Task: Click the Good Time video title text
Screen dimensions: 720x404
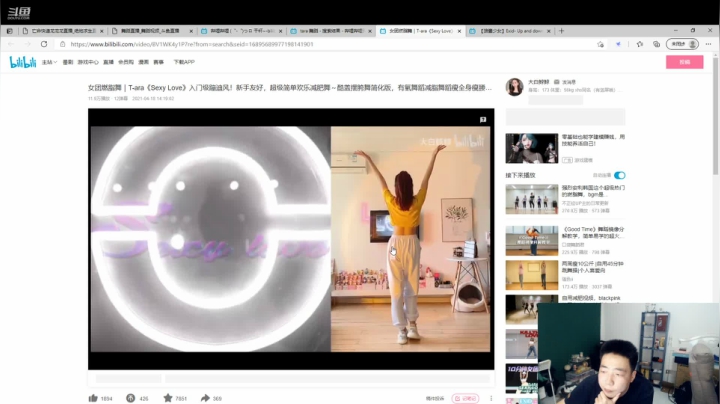Action: pos(593,232)
